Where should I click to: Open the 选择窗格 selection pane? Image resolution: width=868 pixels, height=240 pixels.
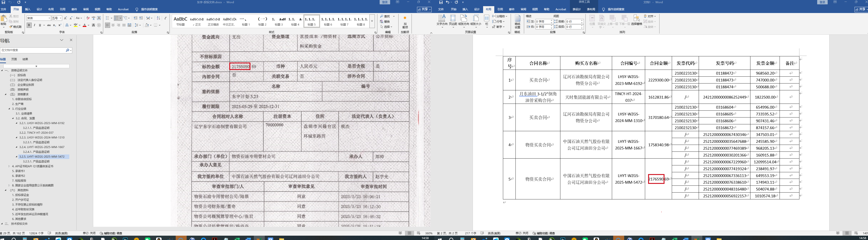pyautogui.click(x=636, y=20)
